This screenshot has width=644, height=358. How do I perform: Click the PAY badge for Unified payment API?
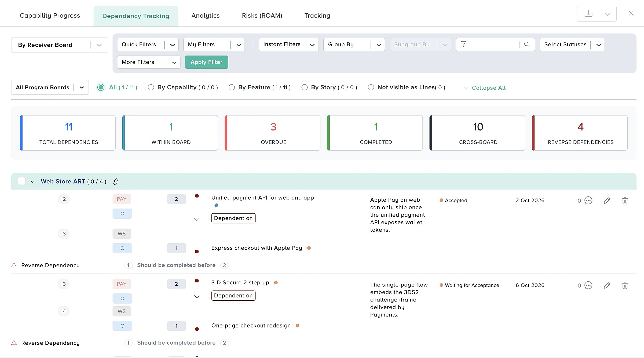coord(122,199)
